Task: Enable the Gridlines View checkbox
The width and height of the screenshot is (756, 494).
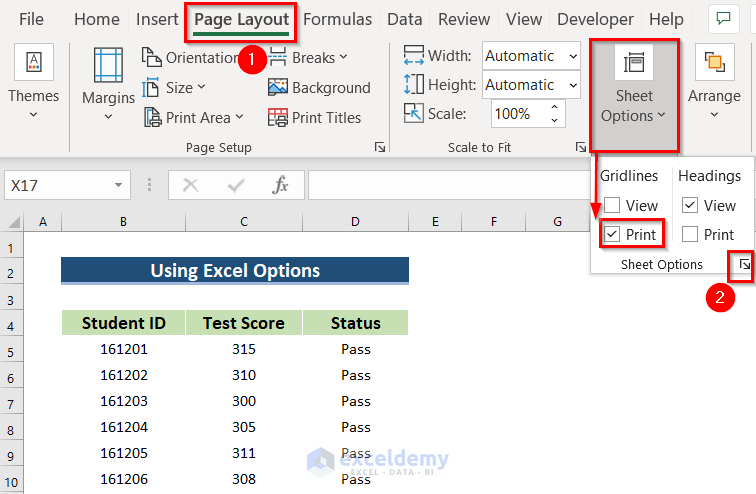Action: 612,206
